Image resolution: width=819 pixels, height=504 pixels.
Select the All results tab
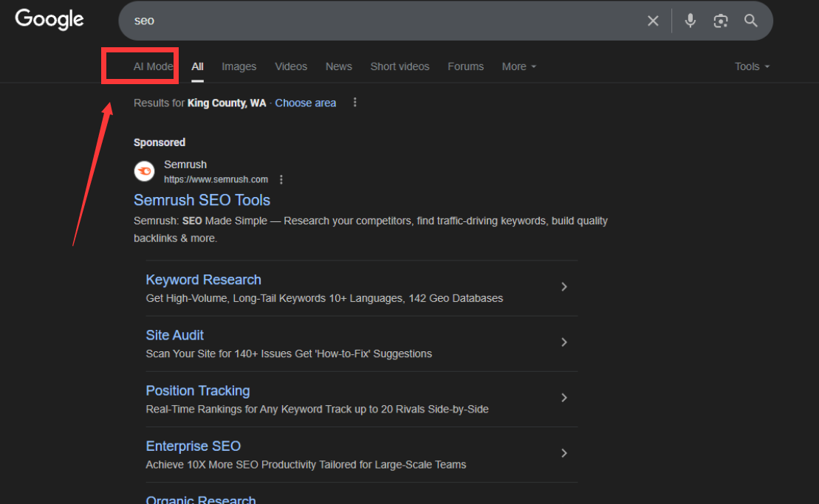coord(197,66)
